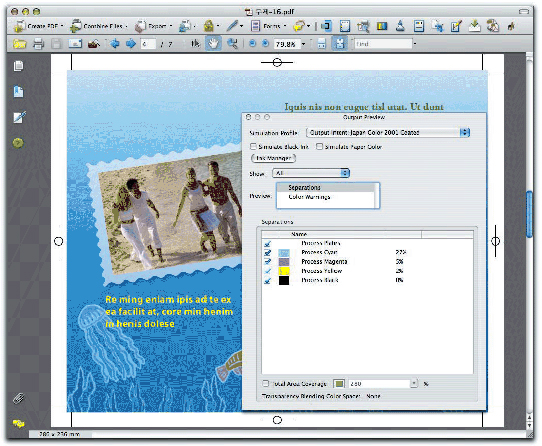Open the Comments panel icon
542x446 pixels.
19,423
